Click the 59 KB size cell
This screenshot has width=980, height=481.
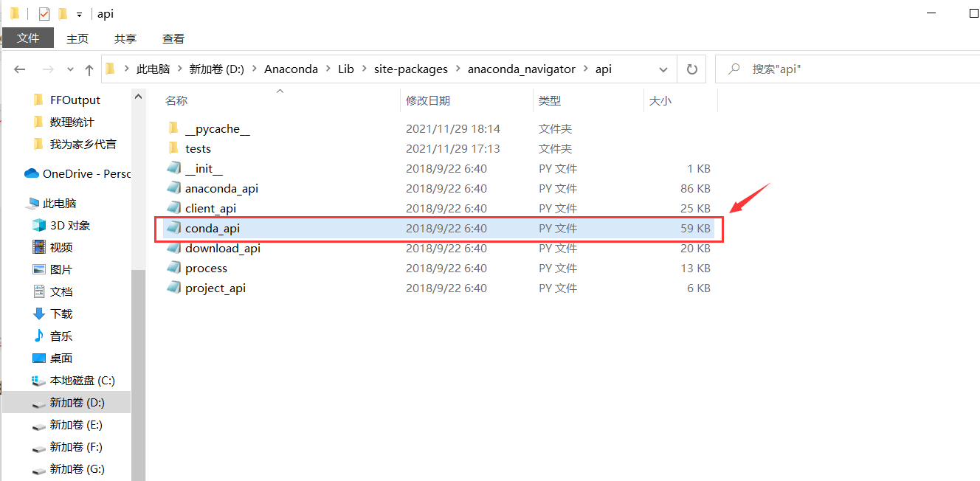coord(695,228)
